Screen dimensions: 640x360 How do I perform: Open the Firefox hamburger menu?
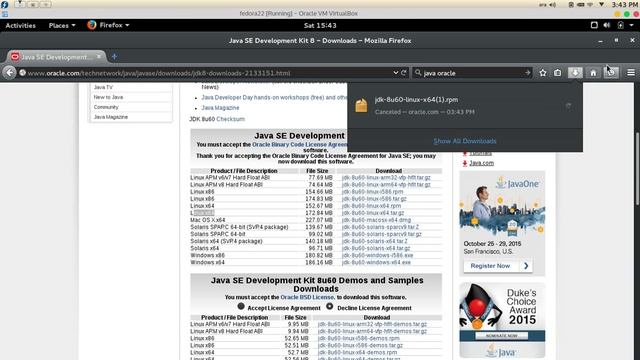631,73
